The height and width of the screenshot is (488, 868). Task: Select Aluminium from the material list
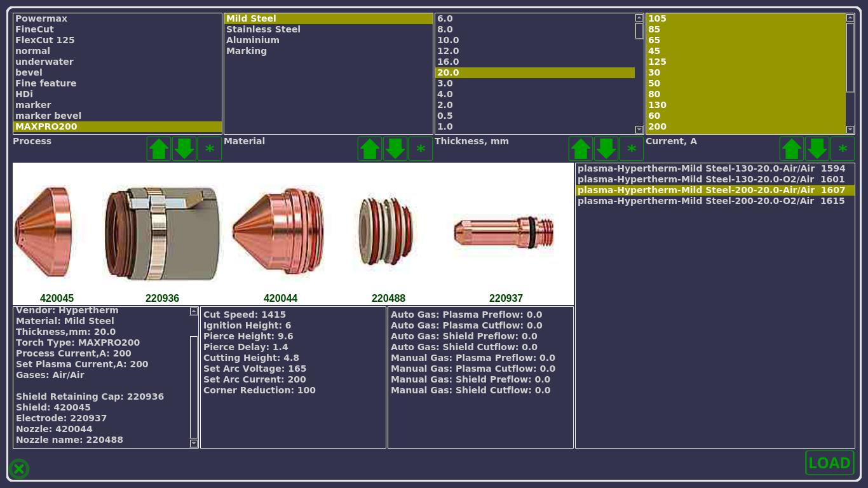pos(253,40)
